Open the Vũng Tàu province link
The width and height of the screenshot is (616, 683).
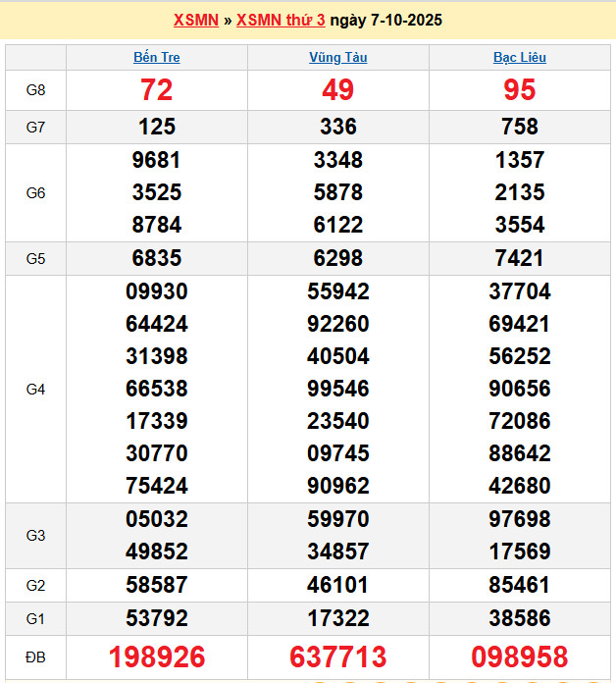pyautogui.click(x=337, y=57)
